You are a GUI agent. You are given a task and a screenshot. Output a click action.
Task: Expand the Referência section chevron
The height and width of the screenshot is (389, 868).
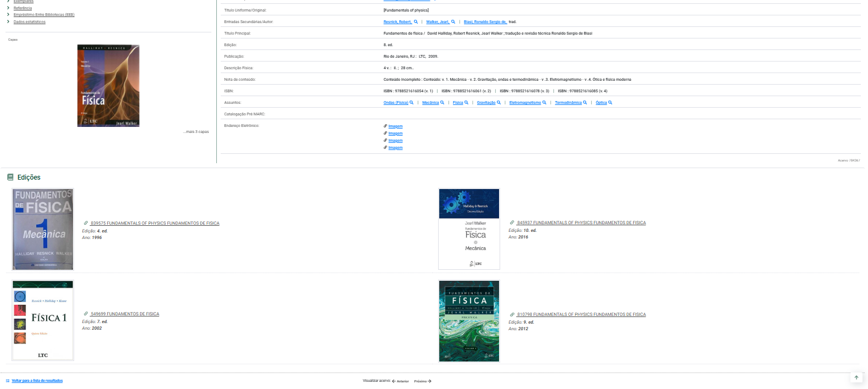coord(8,8)
